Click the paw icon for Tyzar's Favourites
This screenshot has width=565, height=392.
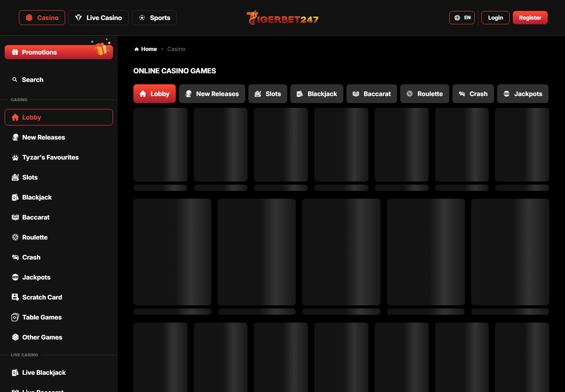coord(15,157)
